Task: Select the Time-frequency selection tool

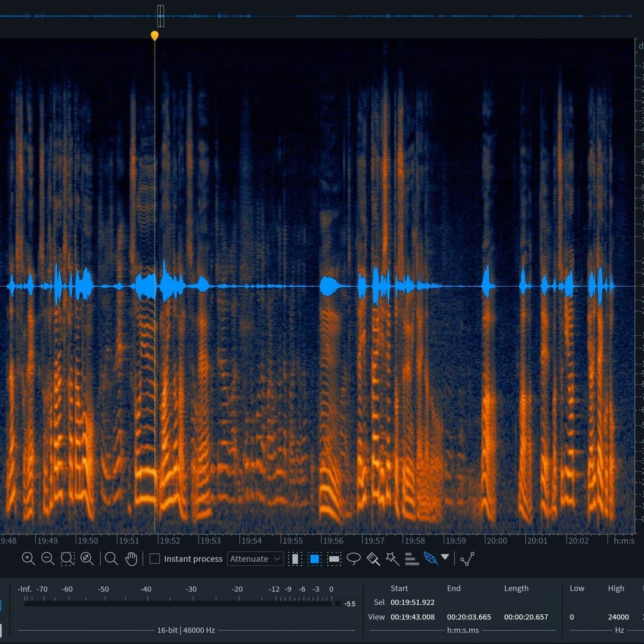Action: click(315, 559)
